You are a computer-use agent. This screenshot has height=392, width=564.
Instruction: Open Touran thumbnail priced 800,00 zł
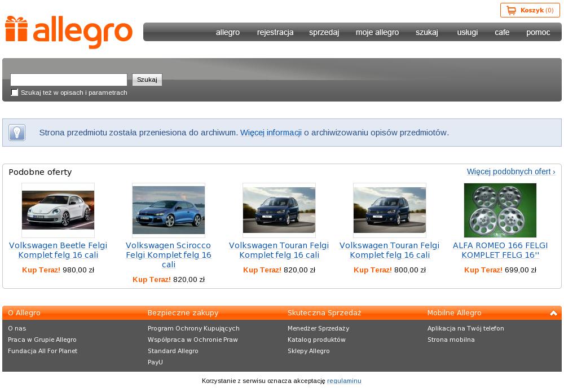click(x=390, y=210)
